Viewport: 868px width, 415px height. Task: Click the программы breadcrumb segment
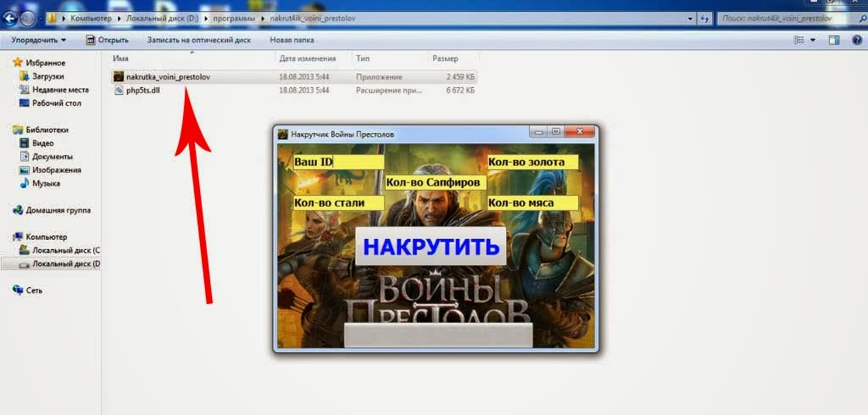[x=234, y=19]
